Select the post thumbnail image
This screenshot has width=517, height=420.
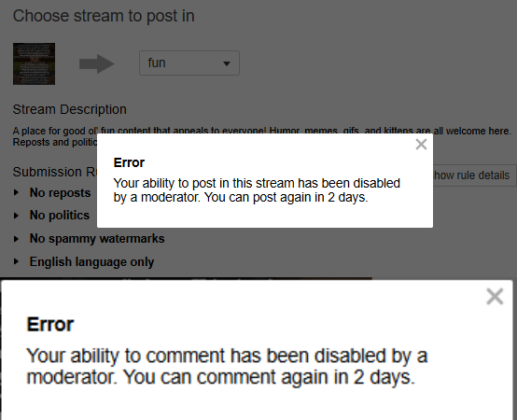(x=34, y=63)
